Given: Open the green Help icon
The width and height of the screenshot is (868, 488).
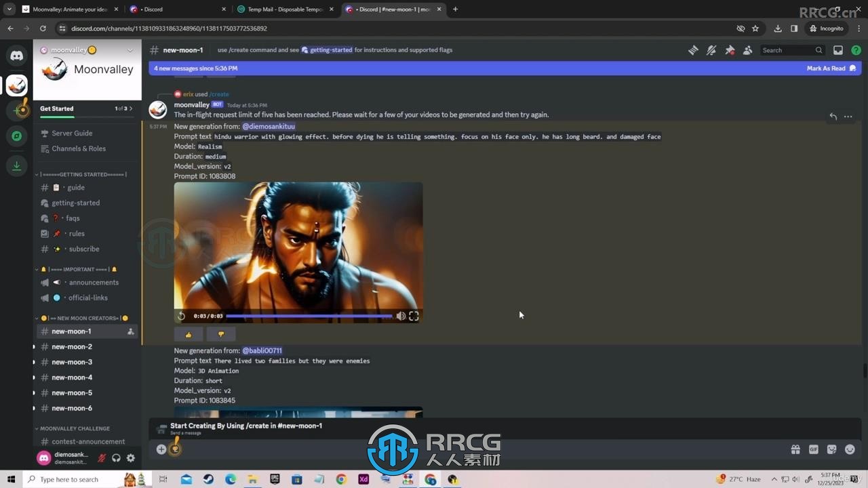Looking at the screenshot, I should pyautogui.click(x=856, y=50).
